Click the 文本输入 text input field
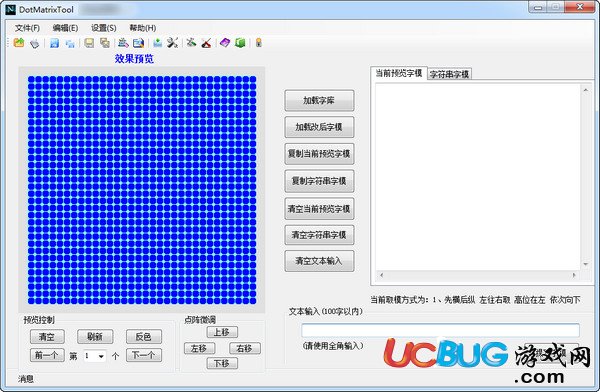Viewport: 600px width, 392px height. pyautogui.click(x=440, y=330)
